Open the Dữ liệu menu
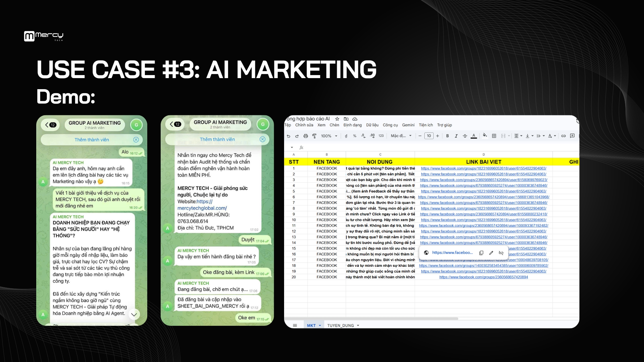 click(x=372, y=125)
